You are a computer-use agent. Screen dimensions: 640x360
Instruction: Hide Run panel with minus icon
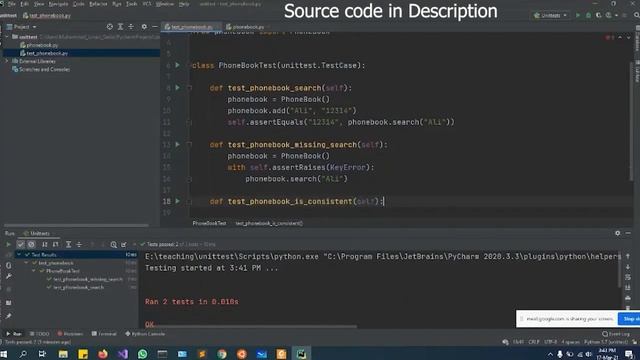[x=628, y=233]
